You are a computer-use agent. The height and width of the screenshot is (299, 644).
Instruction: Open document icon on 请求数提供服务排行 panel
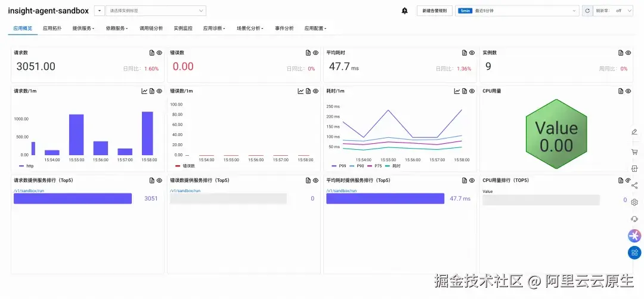pyautogui.click(x=152, y=180)
